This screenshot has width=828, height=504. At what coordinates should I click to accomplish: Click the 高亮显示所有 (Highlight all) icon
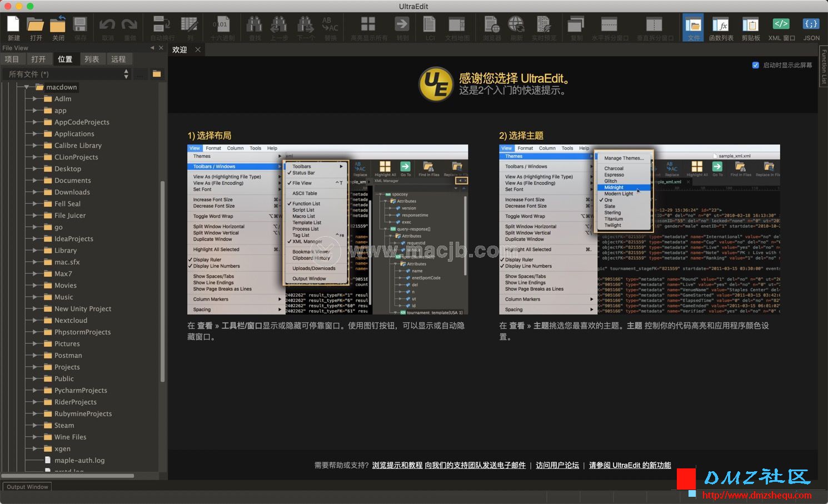point(368,25)
